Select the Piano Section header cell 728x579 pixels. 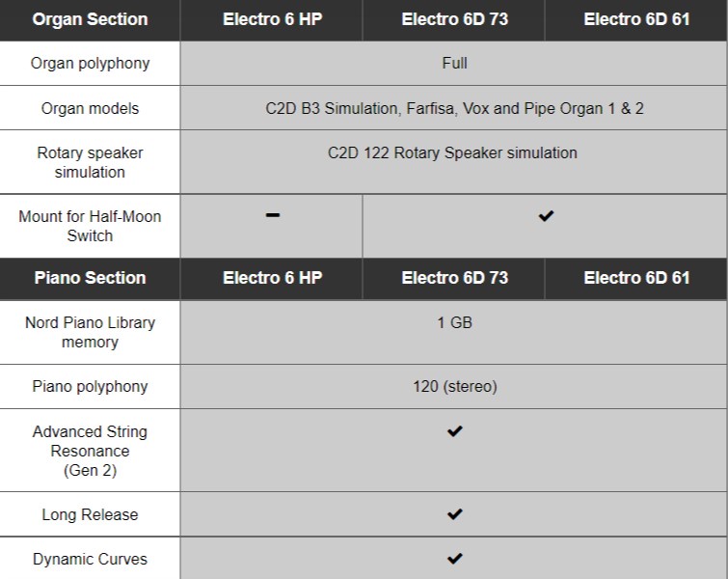coord(90,278)
